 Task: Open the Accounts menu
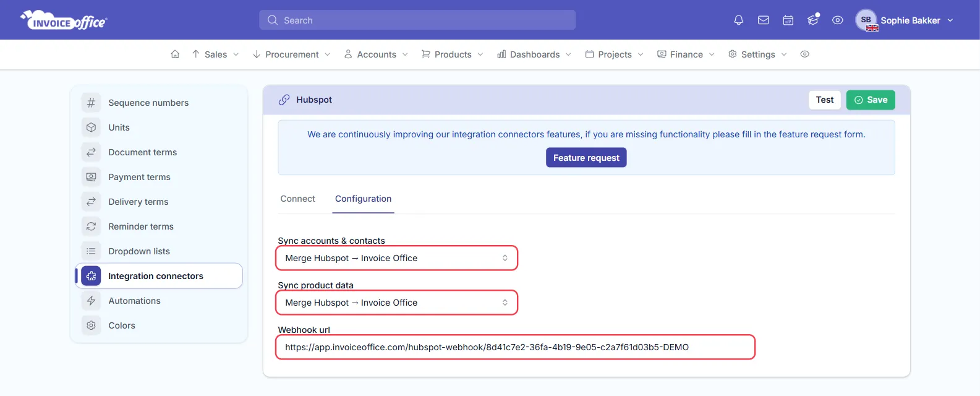coord(376,54)
